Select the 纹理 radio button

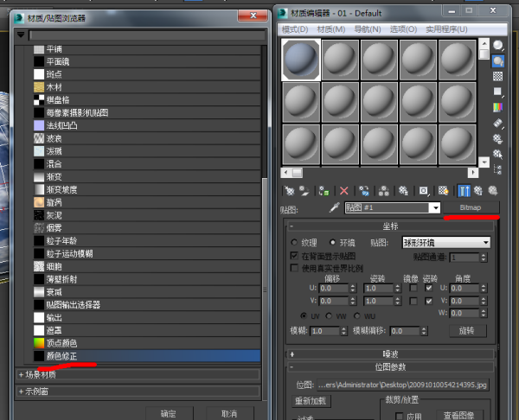294,243
